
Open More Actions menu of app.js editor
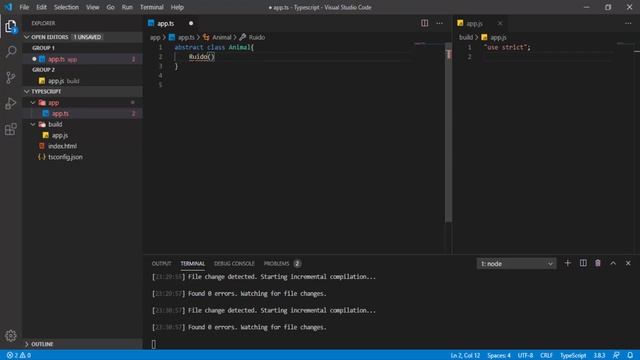pos(628,23)
